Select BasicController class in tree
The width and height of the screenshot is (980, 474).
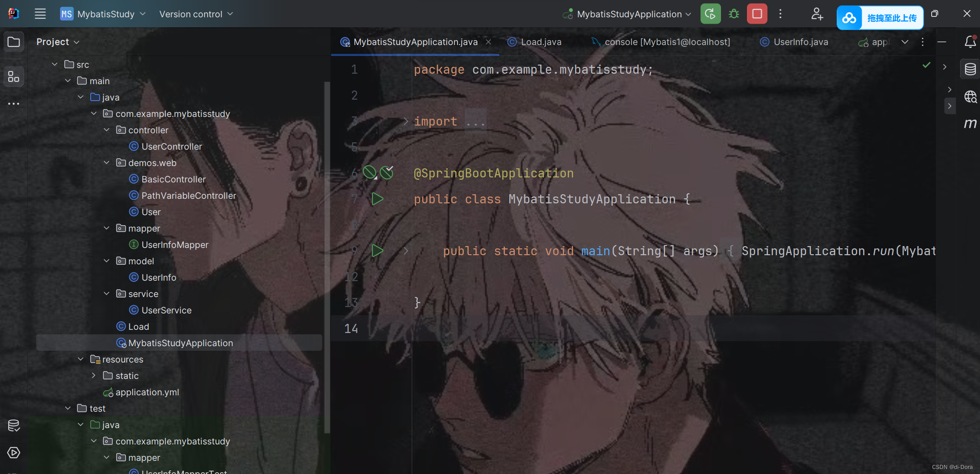coord(168,179)
